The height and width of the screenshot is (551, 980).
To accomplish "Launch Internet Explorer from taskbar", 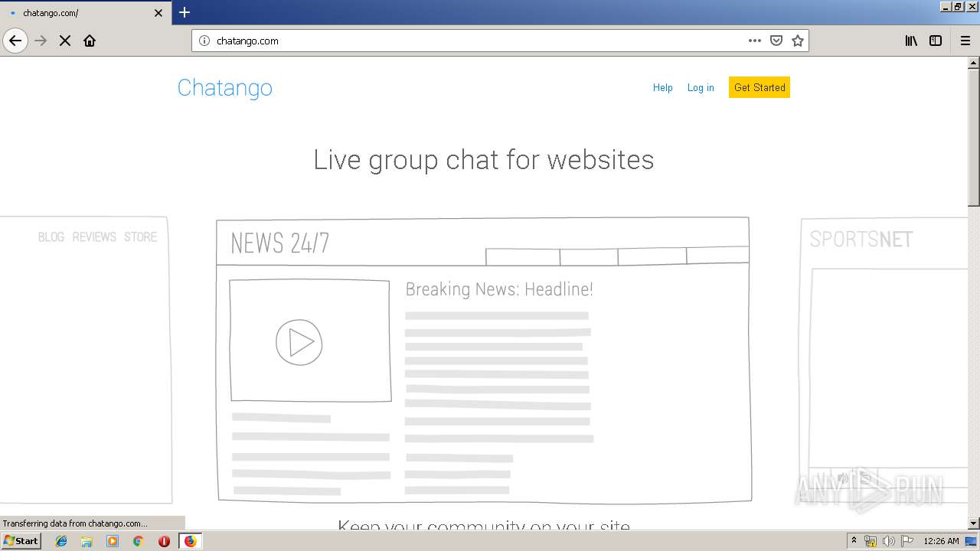I will click(x=61, y=541).
